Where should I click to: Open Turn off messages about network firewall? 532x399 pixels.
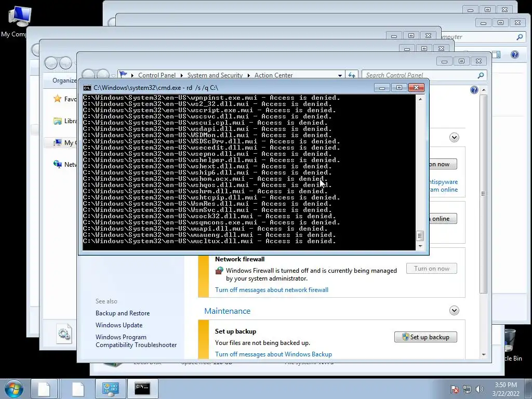(x=272, y=290)
